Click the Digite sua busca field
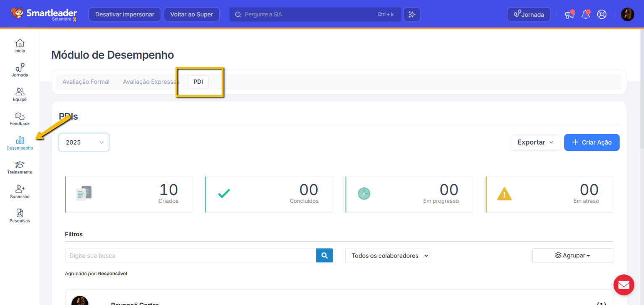 (190, 256)
